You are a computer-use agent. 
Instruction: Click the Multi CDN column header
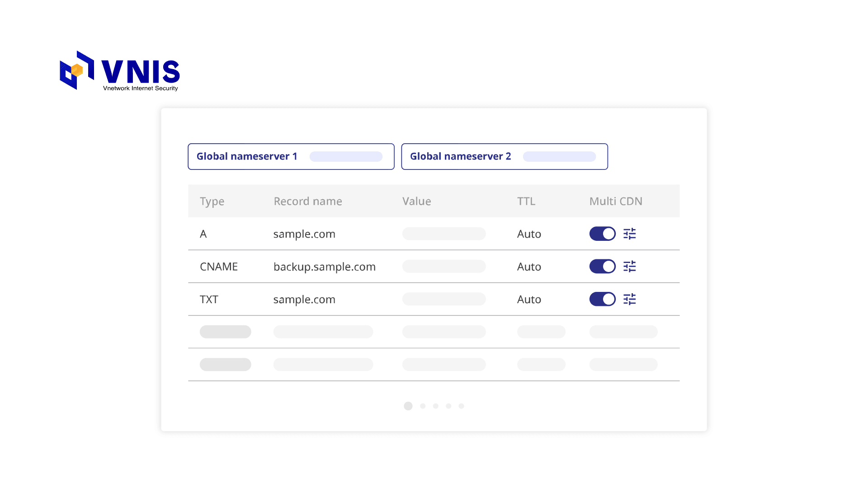click(615, 201)
